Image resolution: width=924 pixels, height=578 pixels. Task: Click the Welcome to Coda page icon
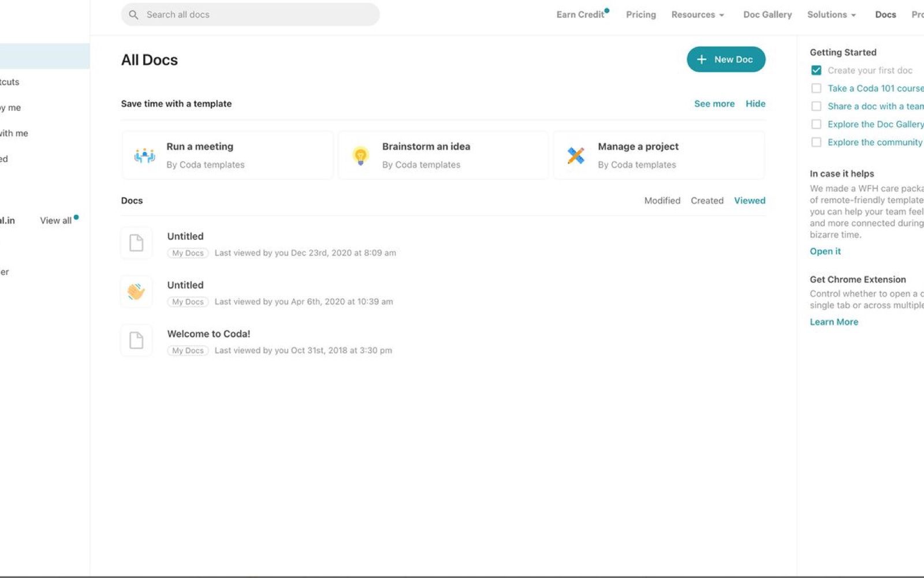click(136, 340)
